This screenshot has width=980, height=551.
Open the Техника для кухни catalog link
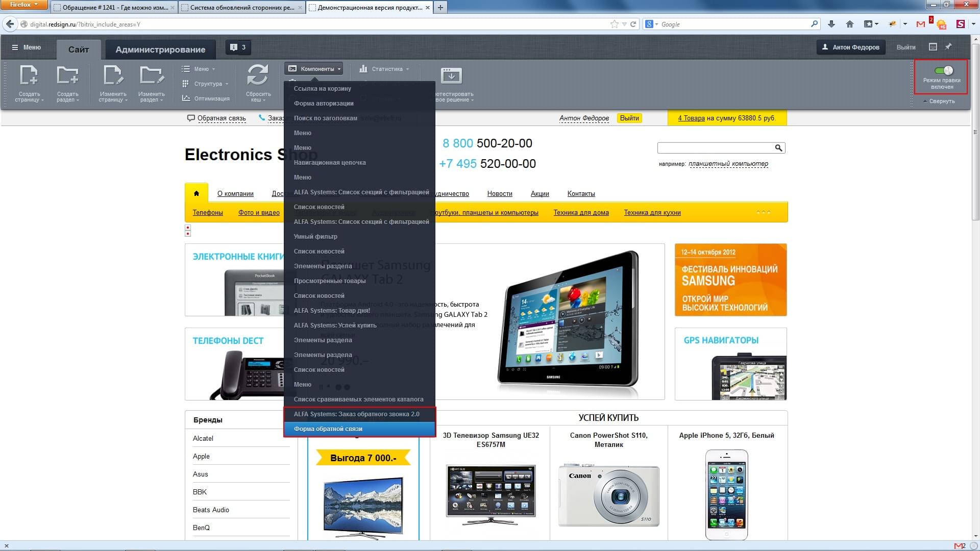[x=652, y=212]
